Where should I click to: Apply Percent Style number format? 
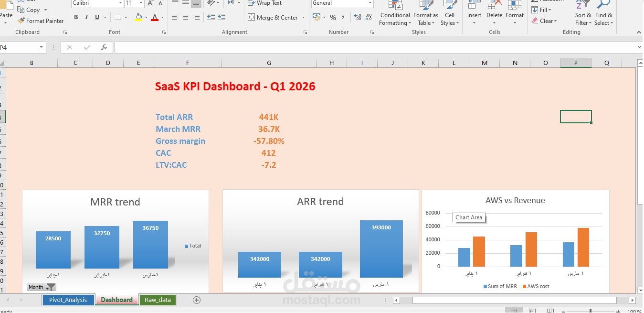pos(333,17)
